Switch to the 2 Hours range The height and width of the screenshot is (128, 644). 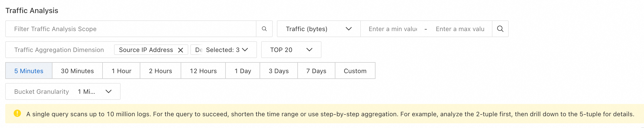click(x=160, y=71)
